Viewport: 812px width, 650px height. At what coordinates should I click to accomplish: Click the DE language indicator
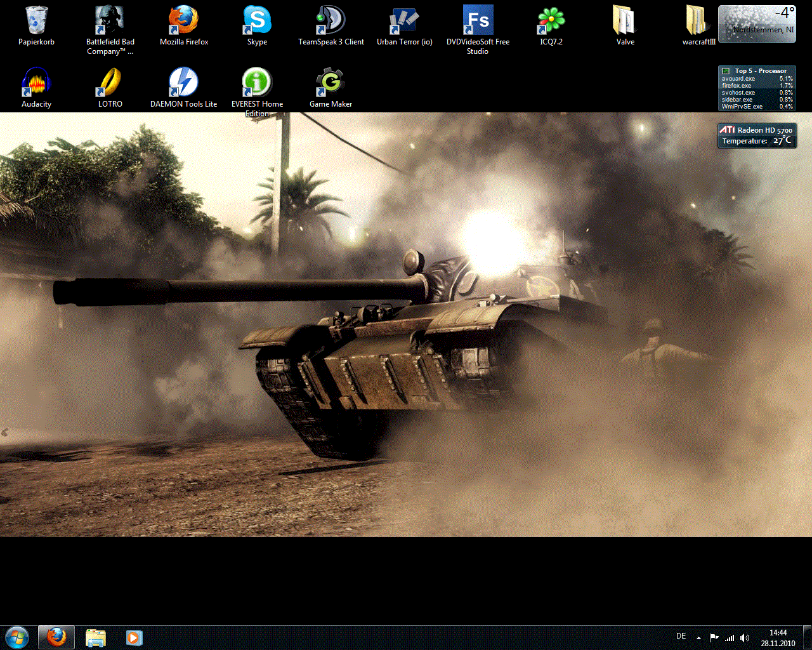tap(681, 636)
